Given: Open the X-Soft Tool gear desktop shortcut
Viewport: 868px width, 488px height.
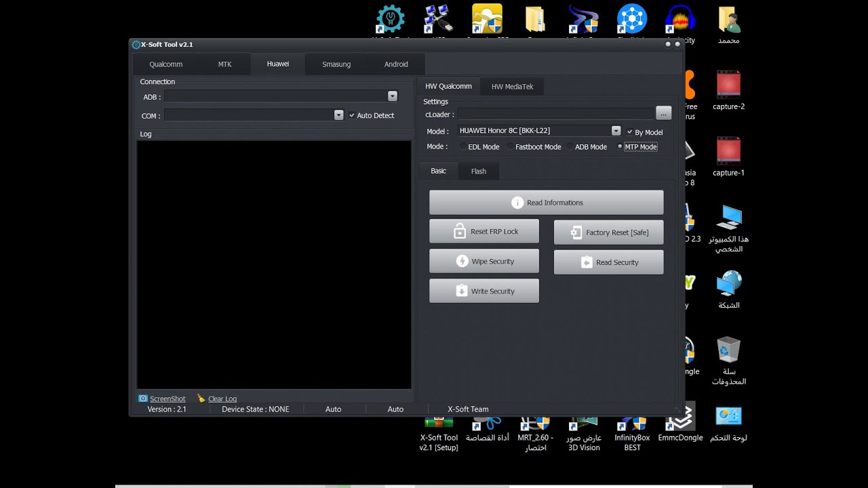Looking at the screenshot, I should (x=390, y=20).
